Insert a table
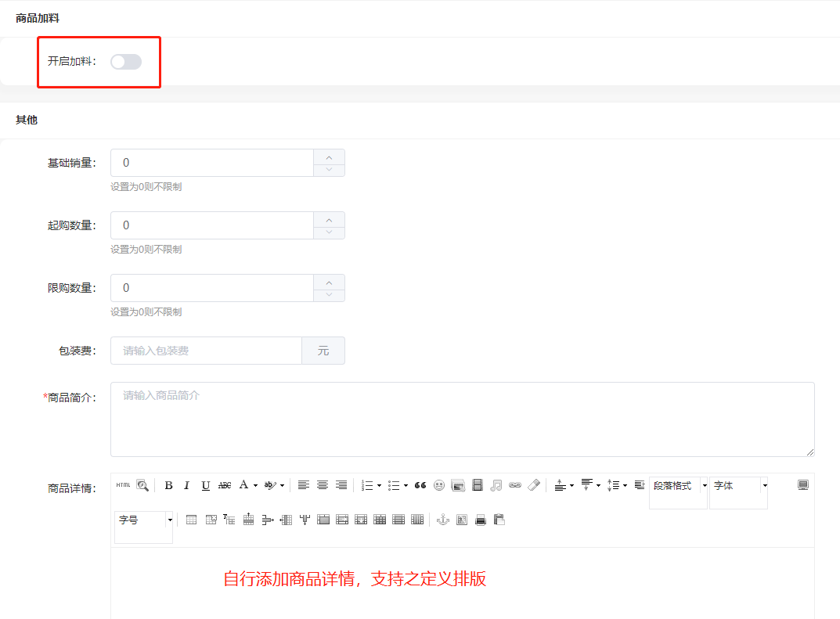This screenshot has width=840, height=619. 191,520
